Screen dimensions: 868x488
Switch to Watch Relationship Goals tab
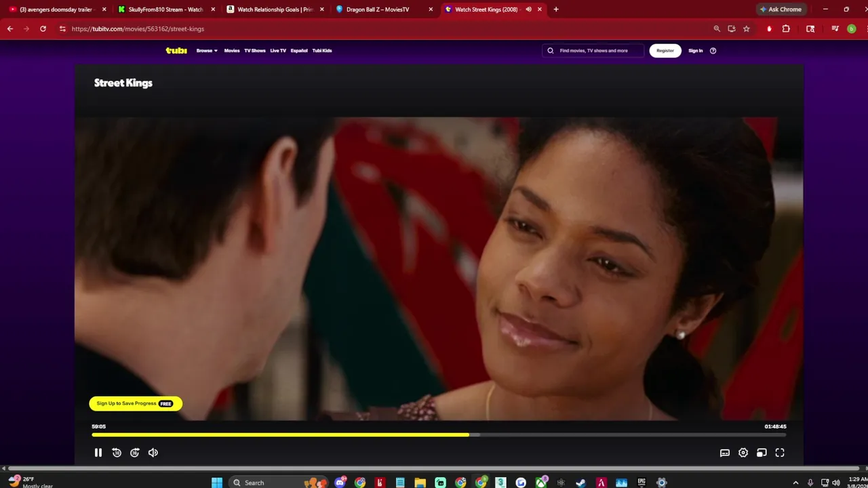pyautogui.click(x=275, y=9)
